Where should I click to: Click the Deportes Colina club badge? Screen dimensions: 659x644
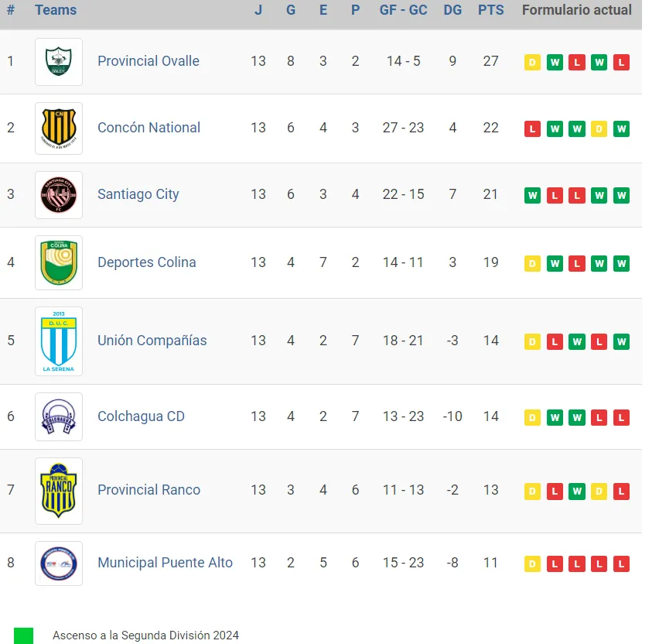[58, 262]
